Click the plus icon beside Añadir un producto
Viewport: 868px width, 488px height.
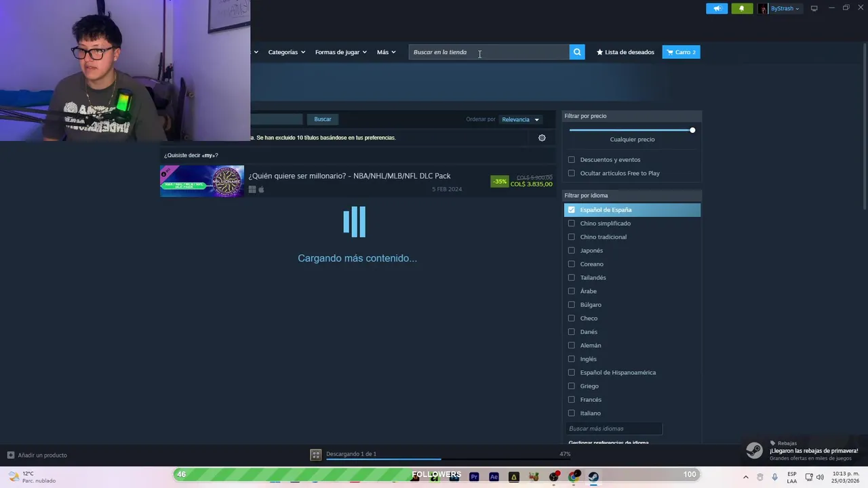pos(10,455)
